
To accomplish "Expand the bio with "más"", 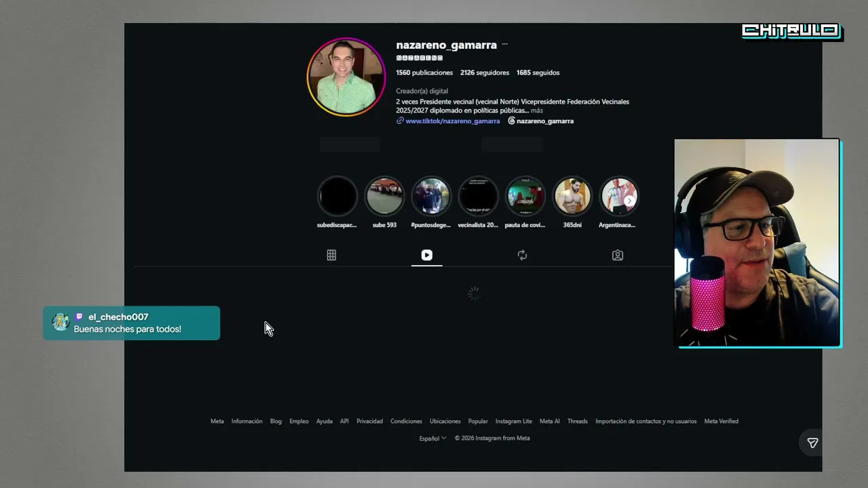I will (x=537, y=110).
